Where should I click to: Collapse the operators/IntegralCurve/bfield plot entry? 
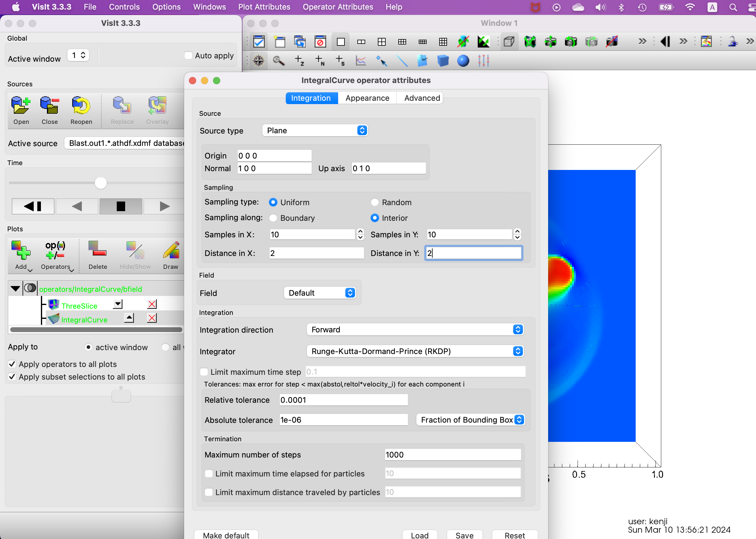coord(15,288)
